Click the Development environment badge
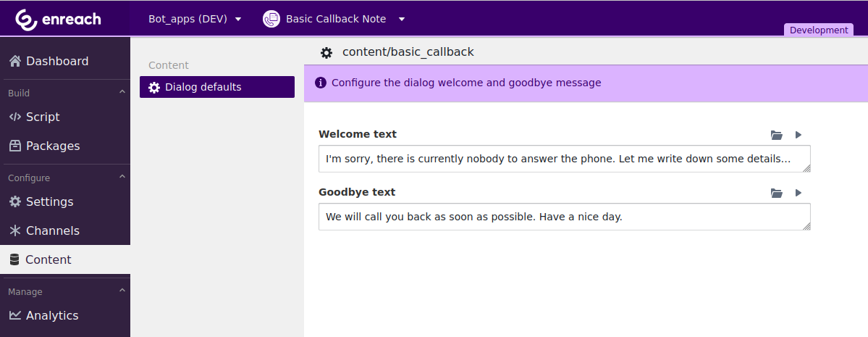 (x=819, y=30)
